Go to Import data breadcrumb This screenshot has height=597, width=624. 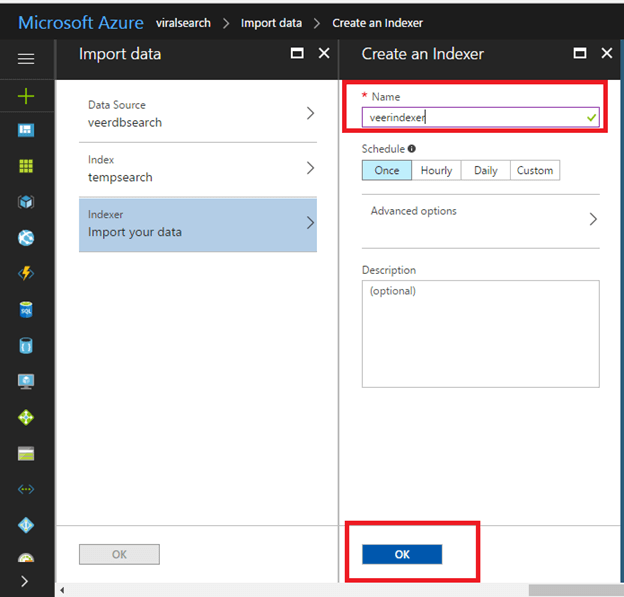271,23
